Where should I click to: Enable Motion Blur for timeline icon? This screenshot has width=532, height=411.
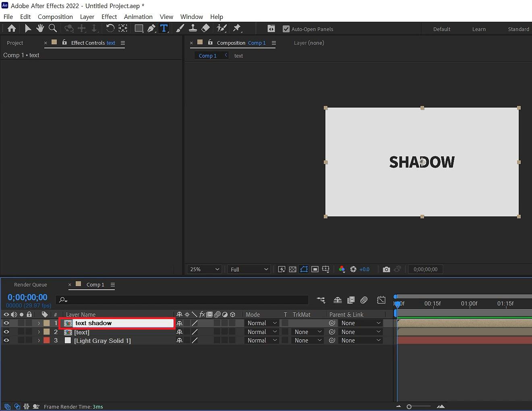[x=364, y=300]
